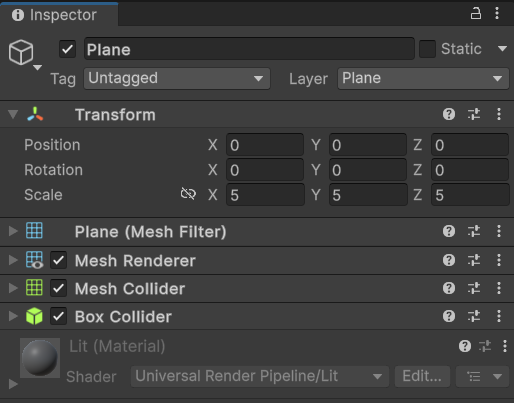Disable the Mesh Renderer component checkbox

pyautogui.click(x=58, y=260)
